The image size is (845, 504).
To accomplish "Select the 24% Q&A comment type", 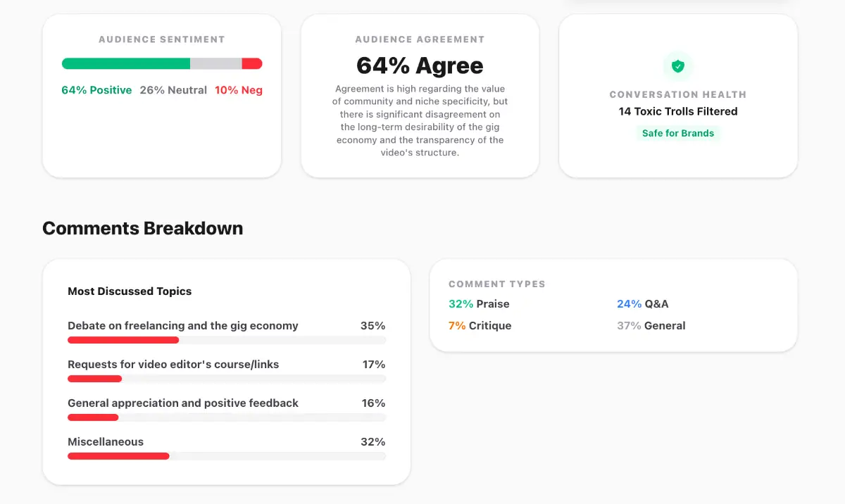I will tap(643, 304).
